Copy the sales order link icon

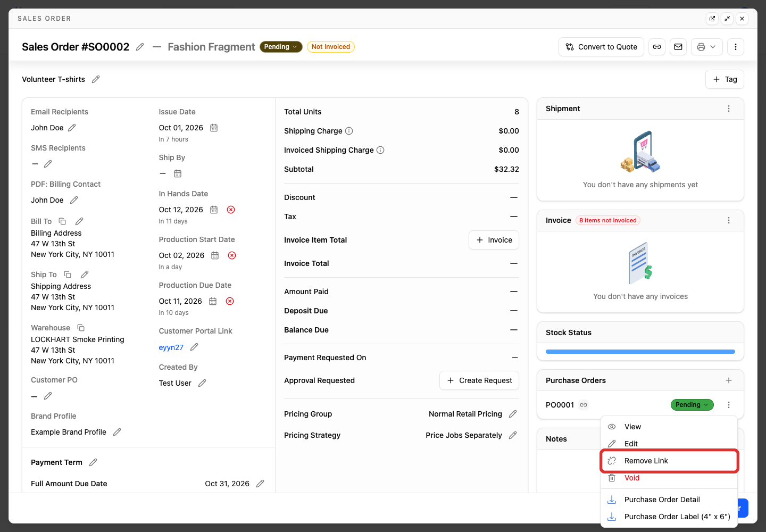click(x=657, y=47)
